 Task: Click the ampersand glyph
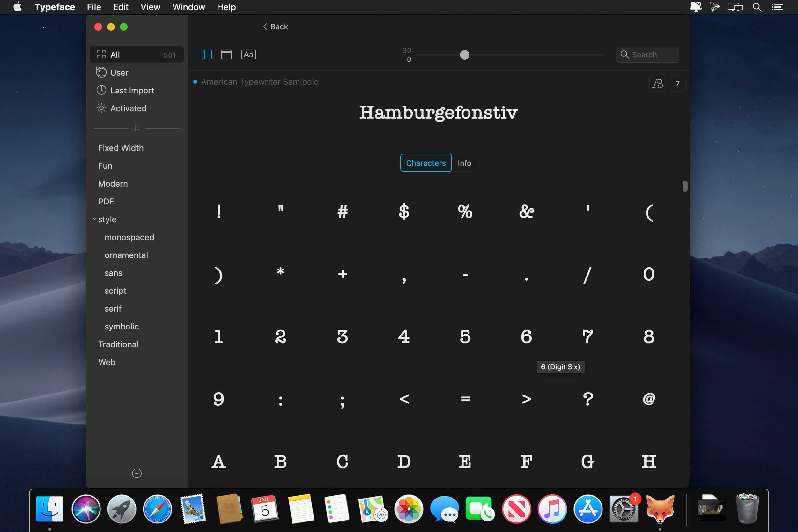coord(527,211)
